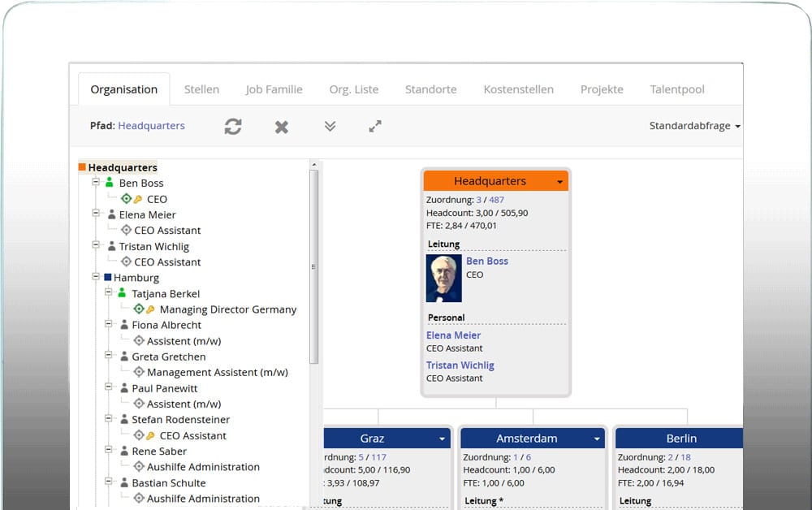Image resolution: width=812 pixels, height=510 pixels.
Task: Click the double chevron expand-all icon
Action: (330, 126)
